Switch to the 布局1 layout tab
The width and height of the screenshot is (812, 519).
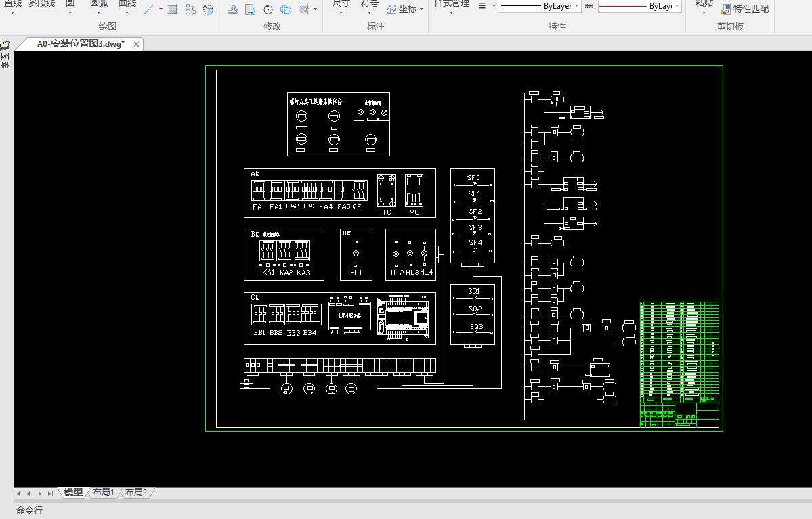click(x=103, y=493)
